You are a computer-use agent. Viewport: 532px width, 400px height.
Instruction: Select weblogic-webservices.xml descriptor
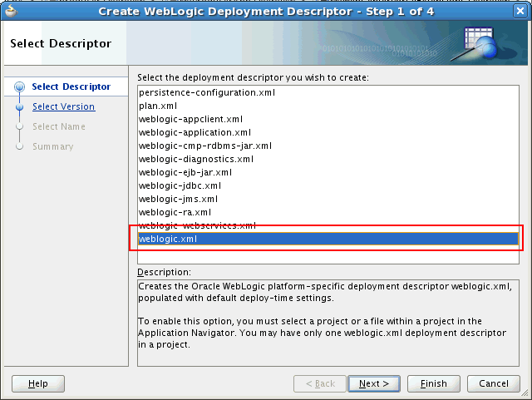328,225
